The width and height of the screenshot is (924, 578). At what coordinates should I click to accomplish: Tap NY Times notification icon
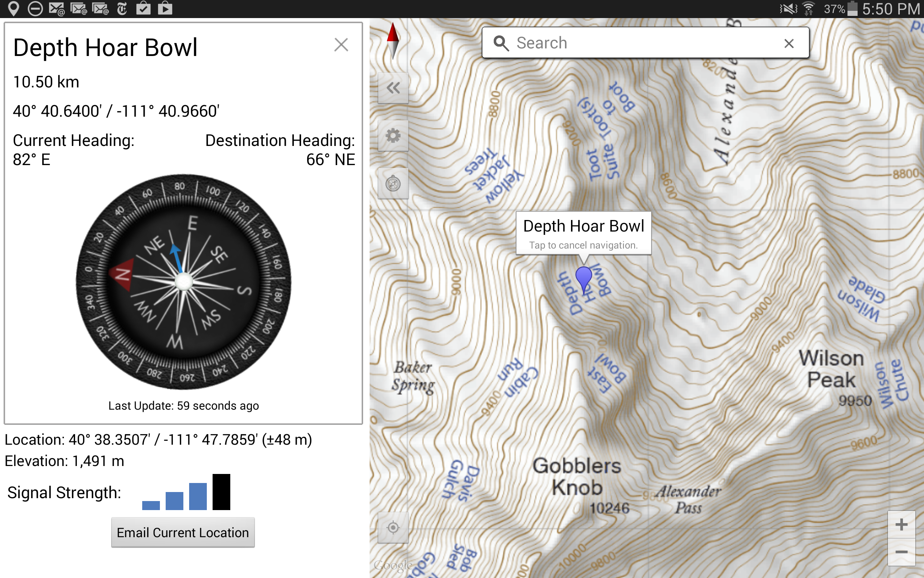point(122,8)
